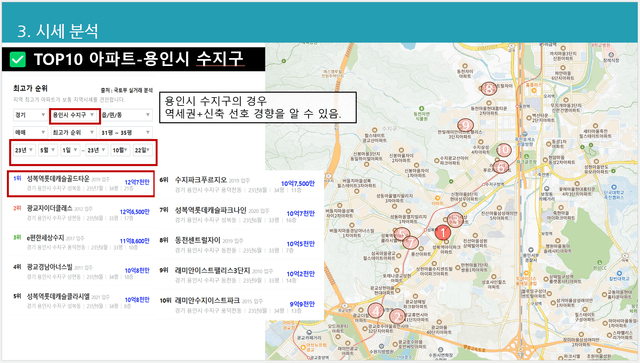Open 6위 수지파크푸르지오 listing
Image resolution: width=640 pixels, height=363 pixels.
(238, 185)
